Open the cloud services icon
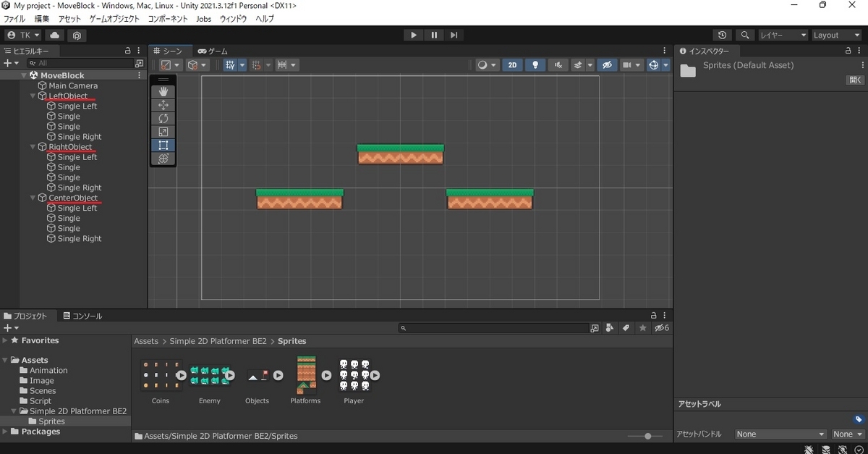 (x=55, y=35)
